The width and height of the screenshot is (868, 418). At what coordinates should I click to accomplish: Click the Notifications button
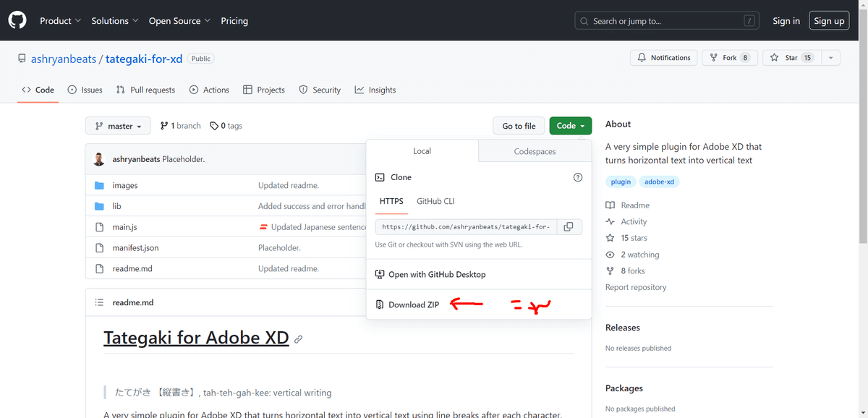[663, 58]
